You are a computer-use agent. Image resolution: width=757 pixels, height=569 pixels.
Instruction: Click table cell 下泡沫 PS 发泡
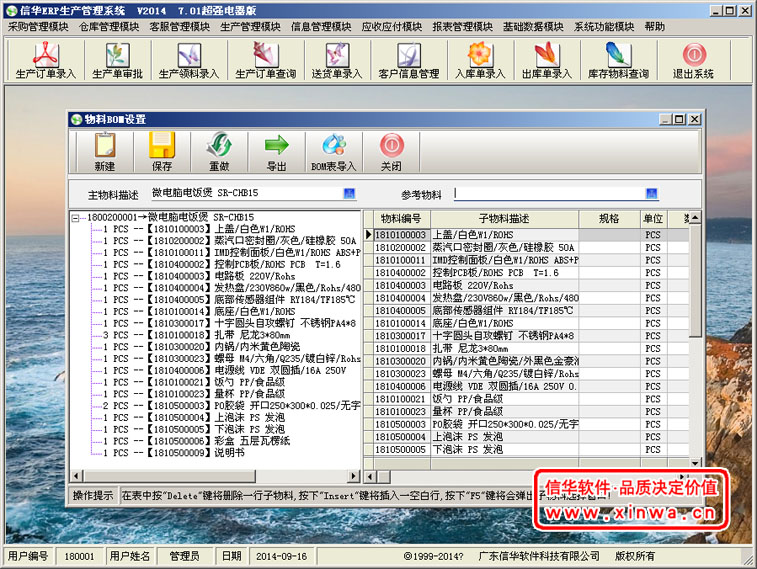(505, 449)
